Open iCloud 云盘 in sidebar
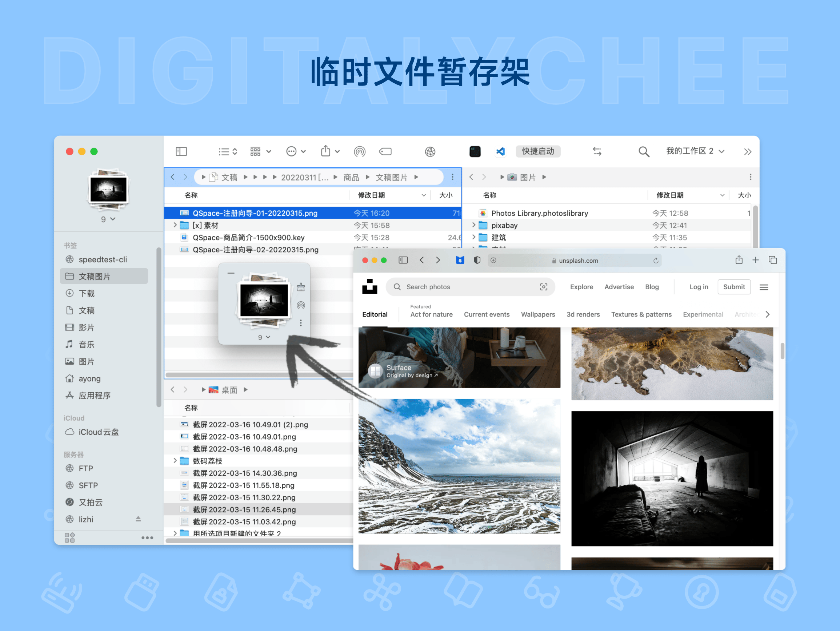Screen dimensions: 840x631 104,432
